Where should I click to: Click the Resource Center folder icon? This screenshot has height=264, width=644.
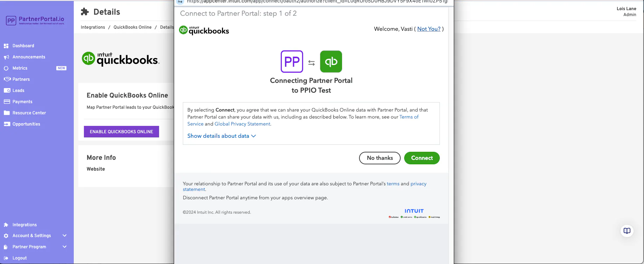point(7,113)
